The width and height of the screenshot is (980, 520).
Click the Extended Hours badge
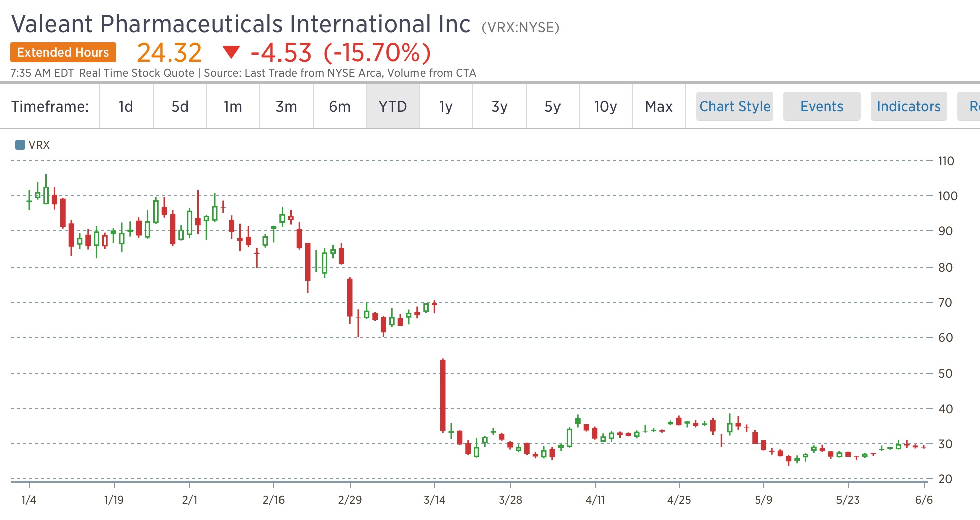point(63,52)
